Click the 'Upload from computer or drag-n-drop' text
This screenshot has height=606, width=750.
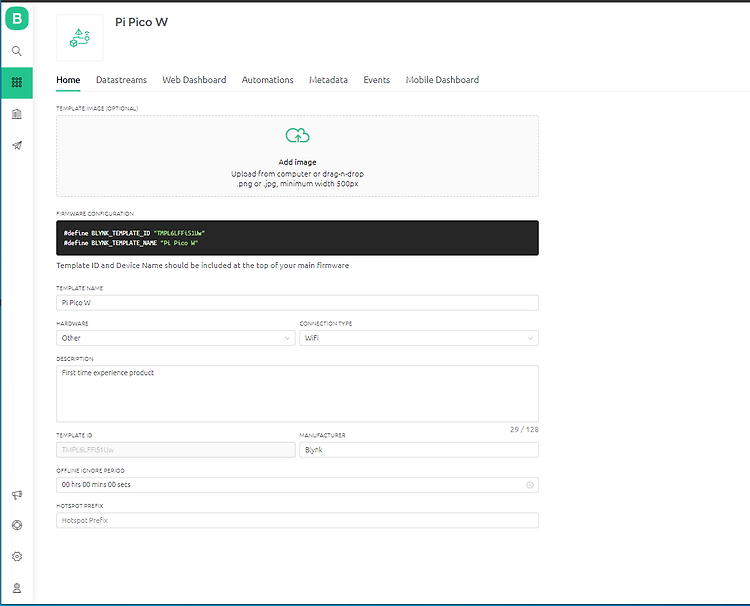(298, 174)
